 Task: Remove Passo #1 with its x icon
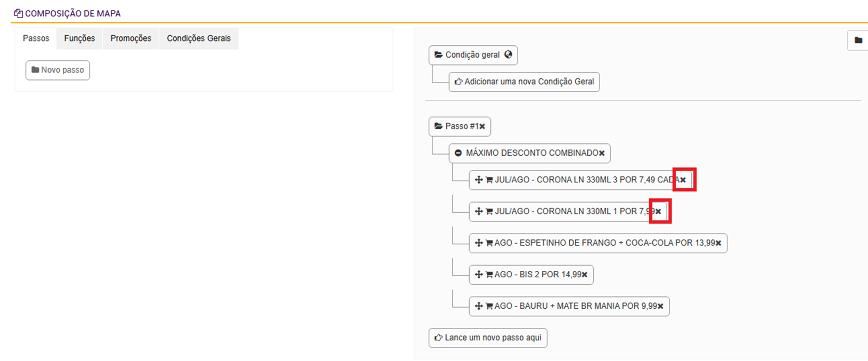click(482, 126)
